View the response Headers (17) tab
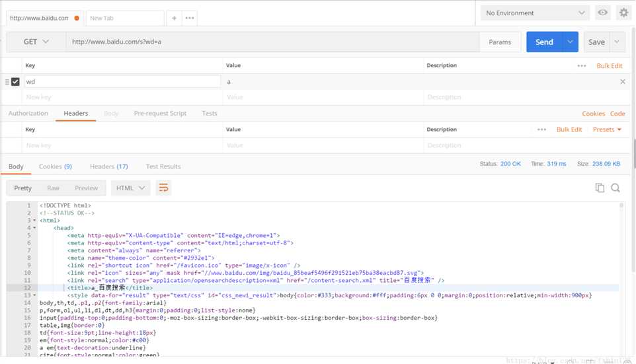The height and width of the screenshot is (364, 636). [x=108, y=166]
